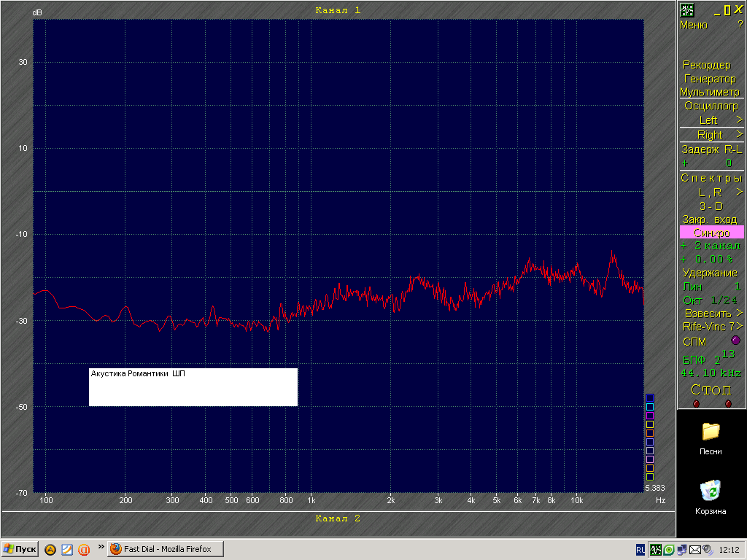Screen dimensions: 747x560
Task: Click the 44.10 kHz sample rate value
Action: (711, 373)
